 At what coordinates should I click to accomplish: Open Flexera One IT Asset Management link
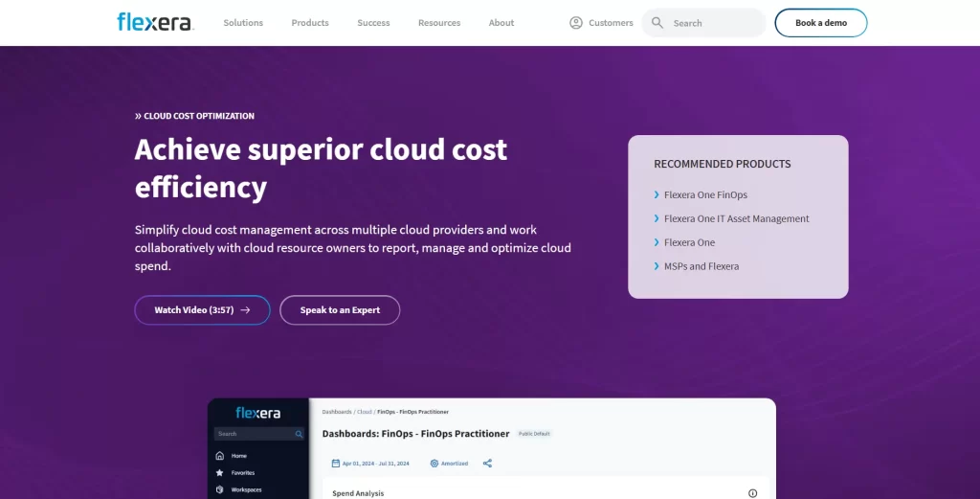coord(736,218)
